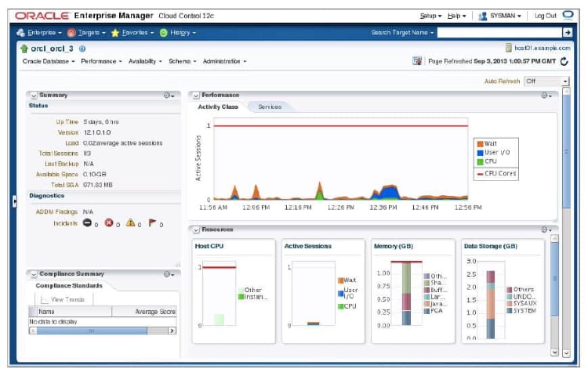Click the refresh page icon
Image resolution: width=588 pixels, height=376 pixels.
point(564,61)
